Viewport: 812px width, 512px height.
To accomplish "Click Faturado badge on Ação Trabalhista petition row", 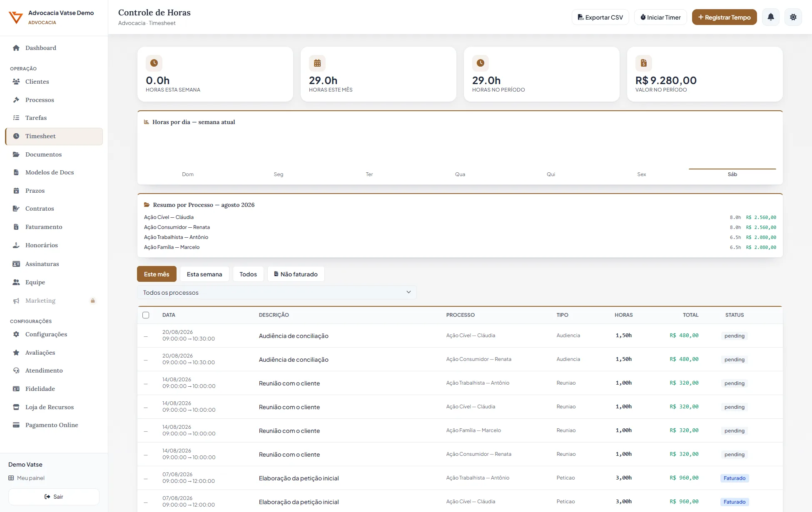I will coord(735,478).
